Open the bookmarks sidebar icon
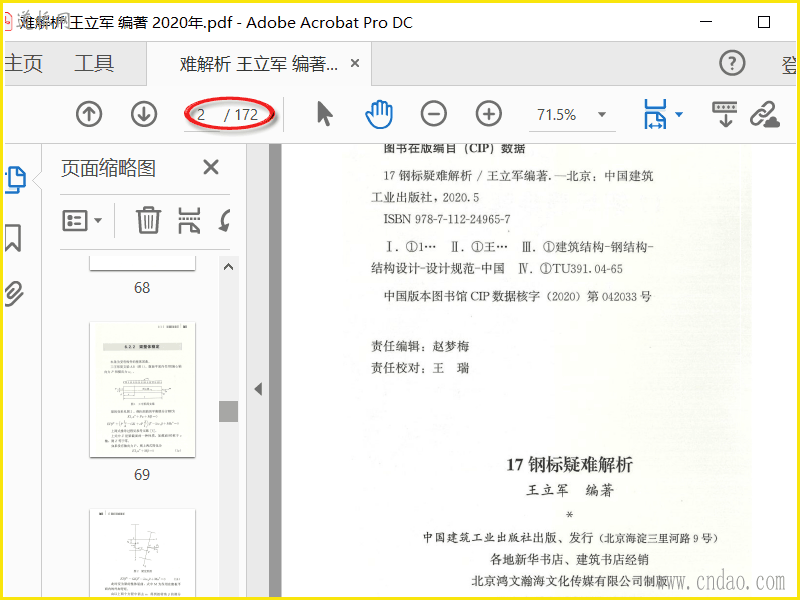Image resolution: width=800 pixels, height=600 pixels. pyautogui.click(x=13, y=238)
